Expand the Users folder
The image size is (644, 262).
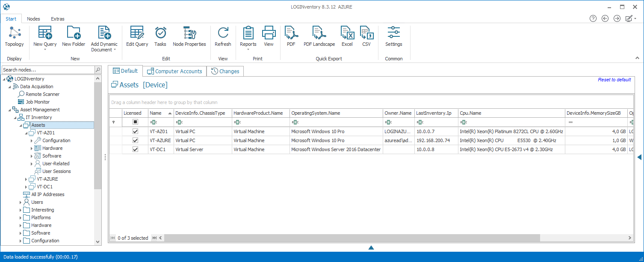point(21,202)
